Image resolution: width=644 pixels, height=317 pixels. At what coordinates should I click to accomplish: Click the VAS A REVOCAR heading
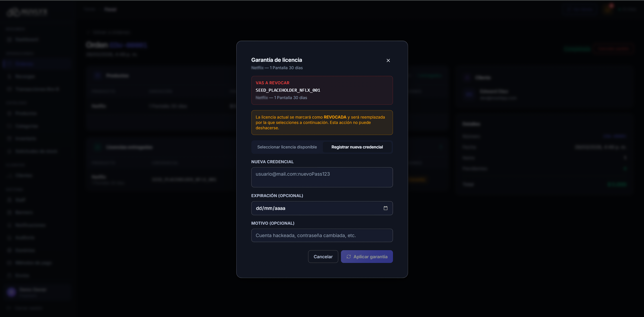tap(272, 83)
